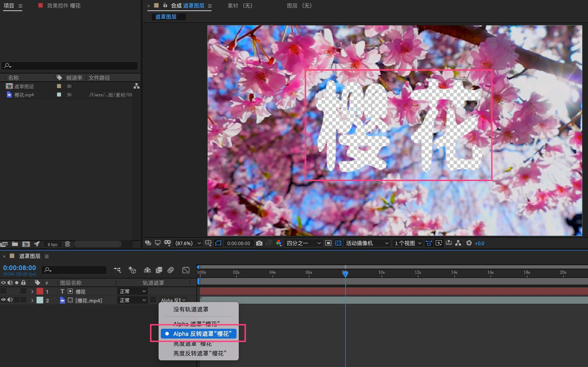Click the project panel search field

coord(69,66)
